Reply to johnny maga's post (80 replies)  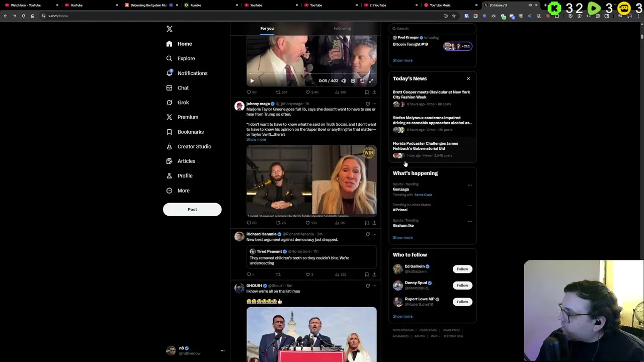[x=252, y=223]
